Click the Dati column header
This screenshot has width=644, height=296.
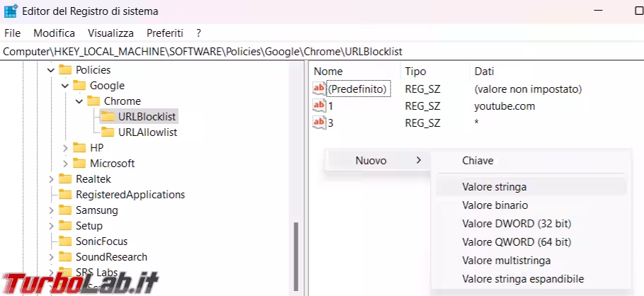click(x=484, y=72)
